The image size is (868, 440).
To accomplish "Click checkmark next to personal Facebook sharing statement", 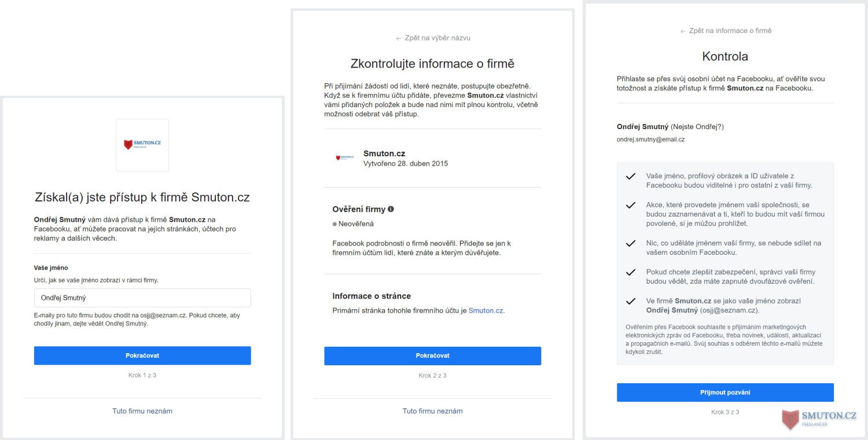I will tap(631, 243).
